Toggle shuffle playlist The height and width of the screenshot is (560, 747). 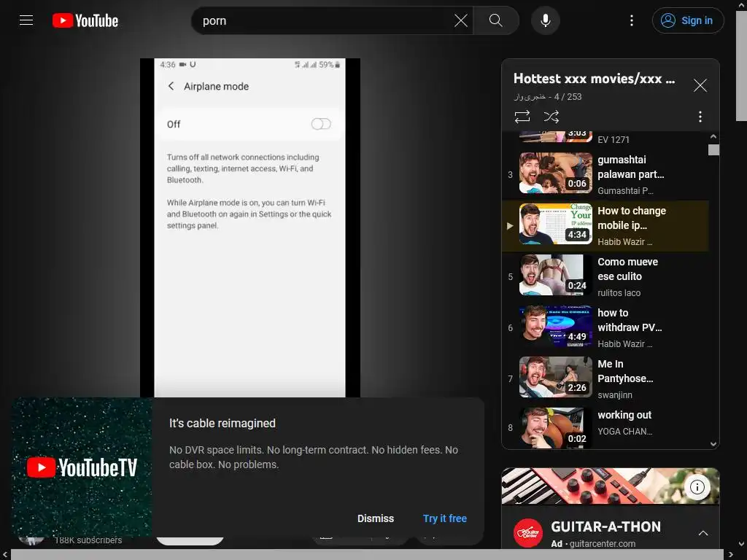[551, 117]
